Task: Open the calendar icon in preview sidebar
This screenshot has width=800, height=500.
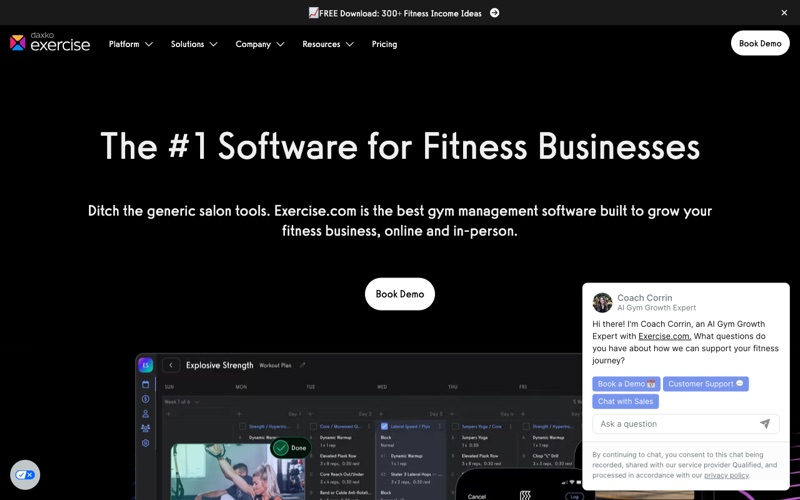Action: point(145,384)
